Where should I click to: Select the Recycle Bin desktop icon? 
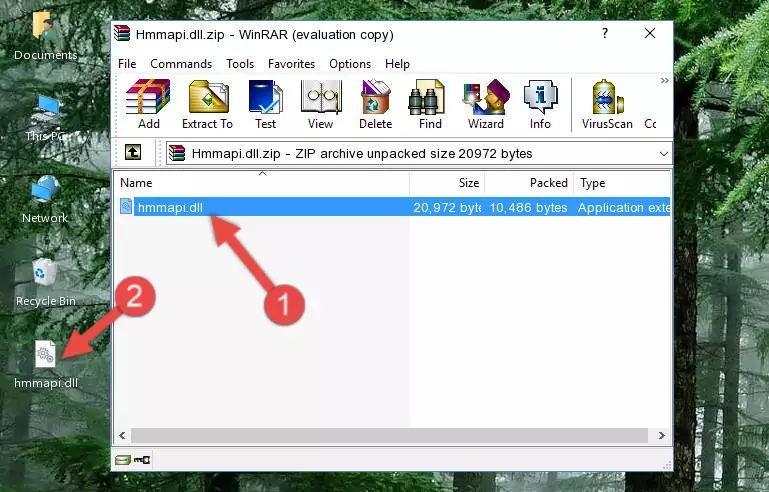45,283
